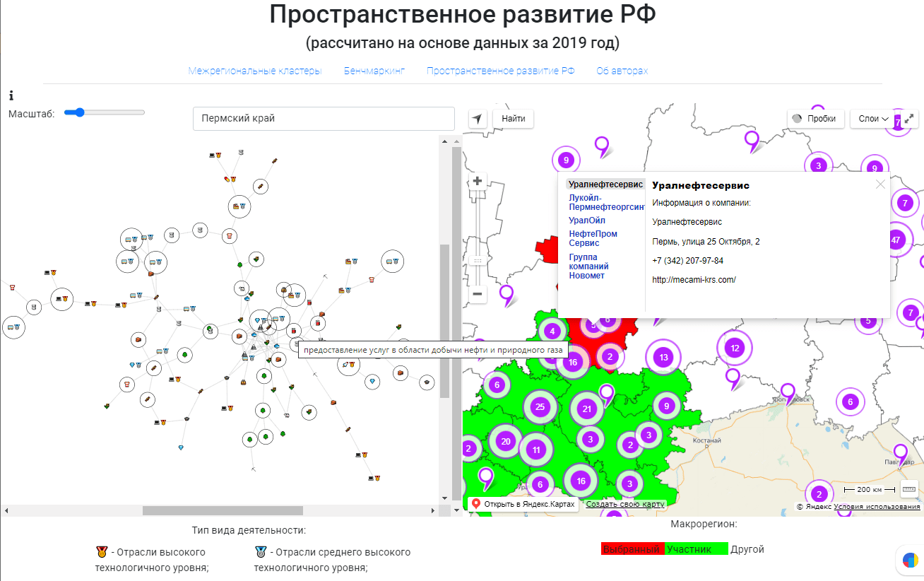Click the Масштаб scale slider
924x581 pixels.
tap(105, 112)
